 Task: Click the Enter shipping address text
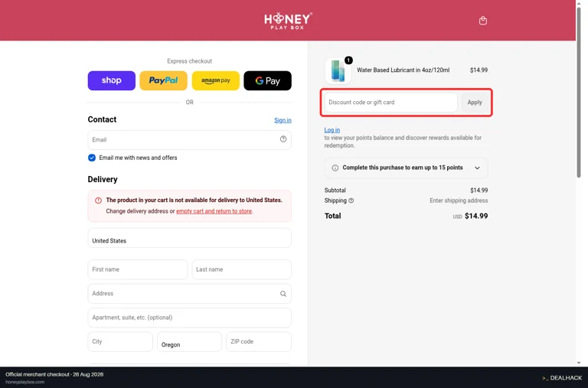point(459,201)
